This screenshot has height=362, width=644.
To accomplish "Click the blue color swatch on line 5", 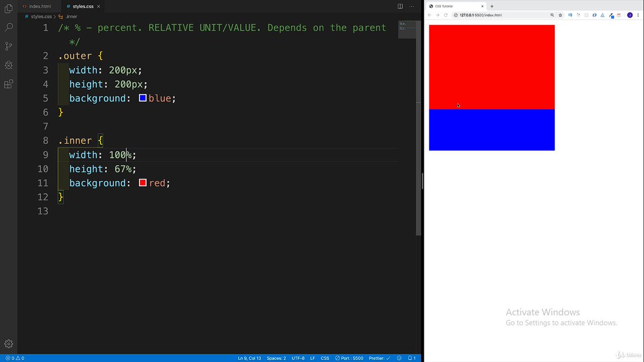I will [x=142, y=98].
